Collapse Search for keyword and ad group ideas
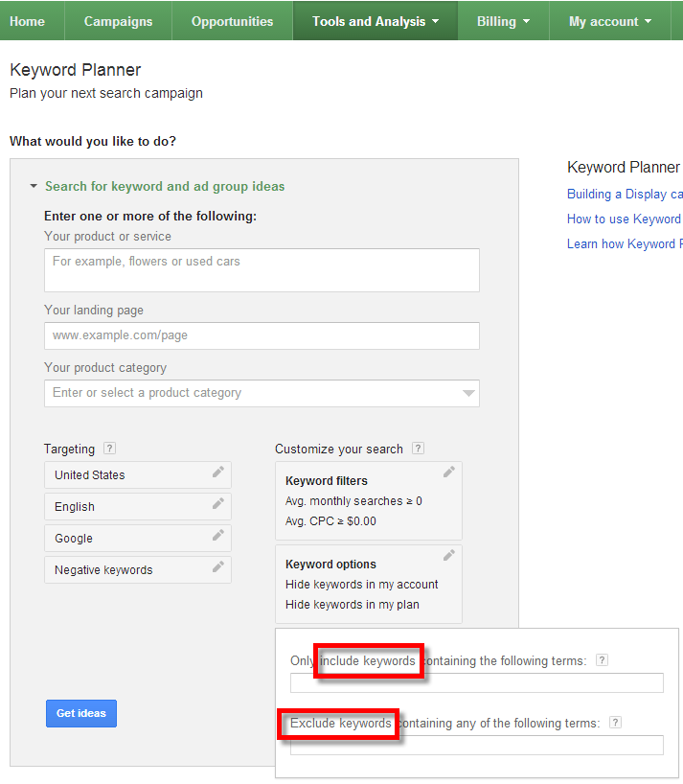The height and width of the screenshot is (784, 683). (34, 186)
